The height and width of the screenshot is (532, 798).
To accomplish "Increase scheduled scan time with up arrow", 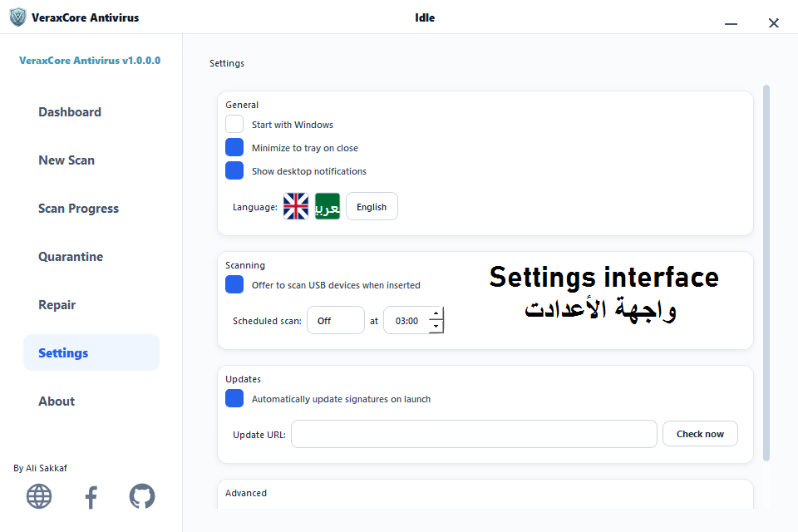I will [436, 313].
